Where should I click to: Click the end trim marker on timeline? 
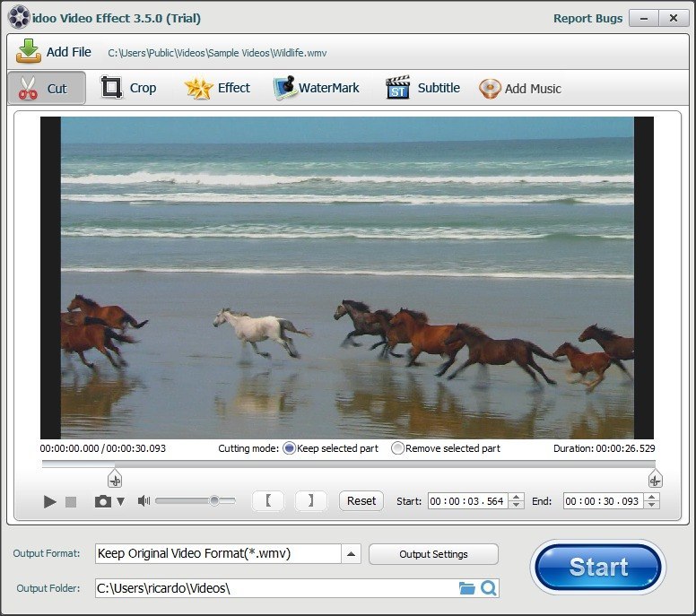pyautogui.click(x=655, y=479)
